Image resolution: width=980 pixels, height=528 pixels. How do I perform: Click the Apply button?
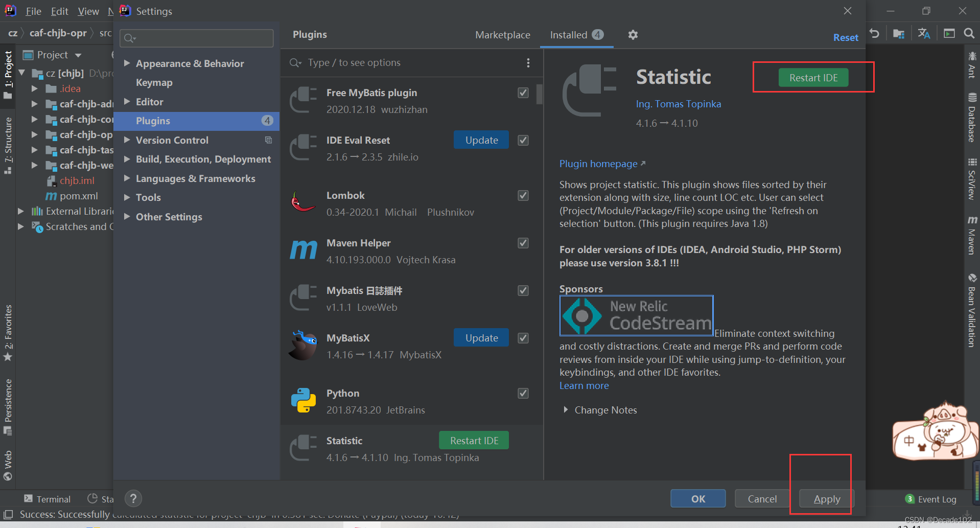(x=827, y=499)
